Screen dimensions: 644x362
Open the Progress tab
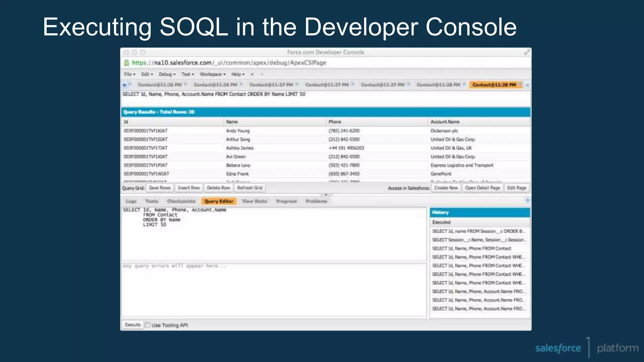(286, 201)
